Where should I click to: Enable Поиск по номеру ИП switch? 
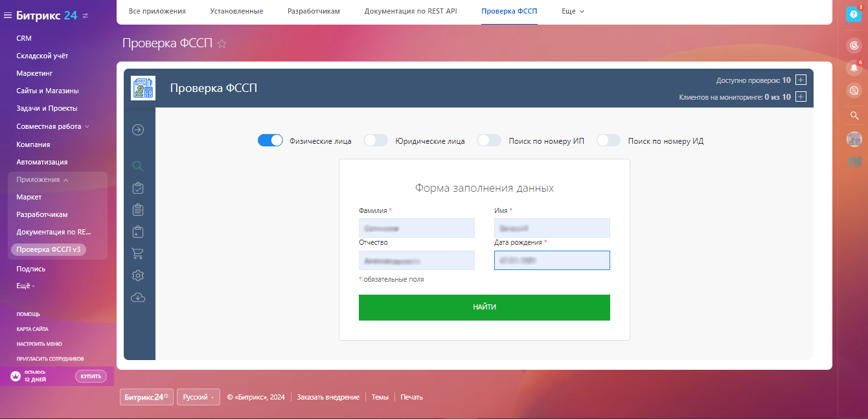(x=489, y=141)
